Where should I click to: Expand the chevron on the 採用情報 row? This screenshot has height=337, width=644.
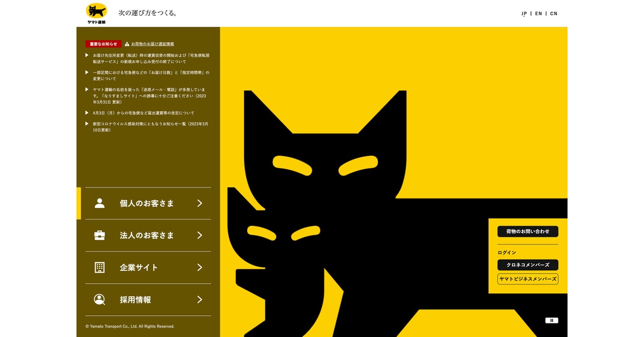[200, 300]
